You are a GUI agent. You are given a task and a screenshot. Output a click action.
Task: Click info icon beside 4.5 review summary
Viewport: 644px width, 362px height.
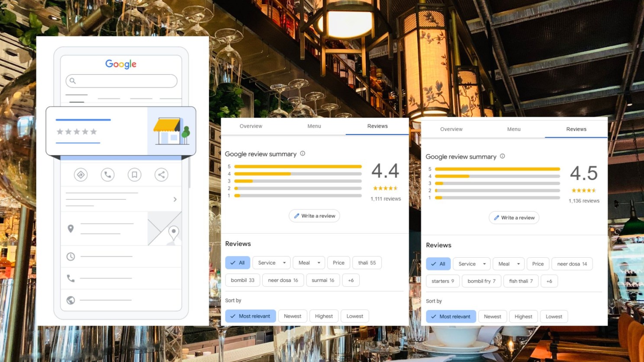pos(502,156)
